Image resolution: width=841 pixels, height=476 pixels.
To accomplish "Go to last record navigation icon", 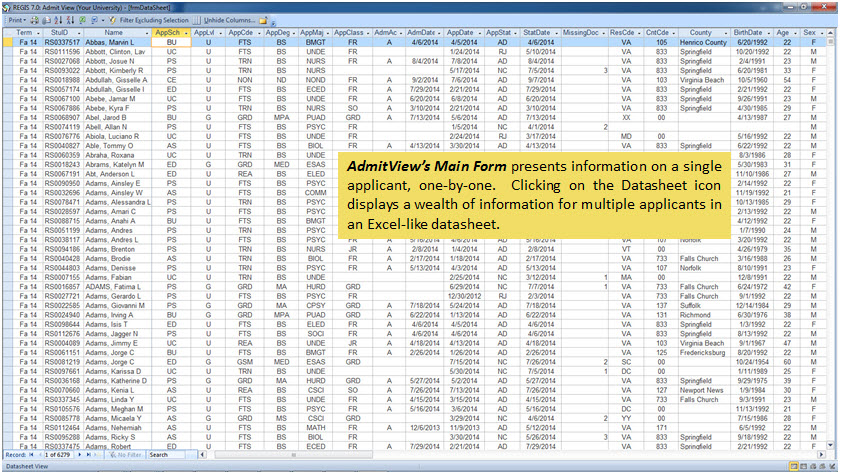I will (x=88, y=455).
